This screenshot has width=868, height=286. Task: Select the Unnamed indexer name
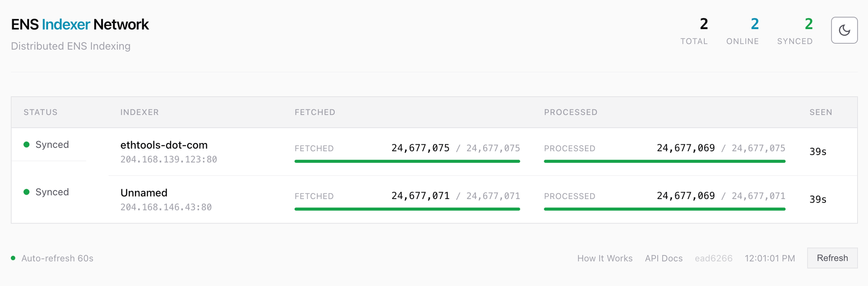point(144,193)
